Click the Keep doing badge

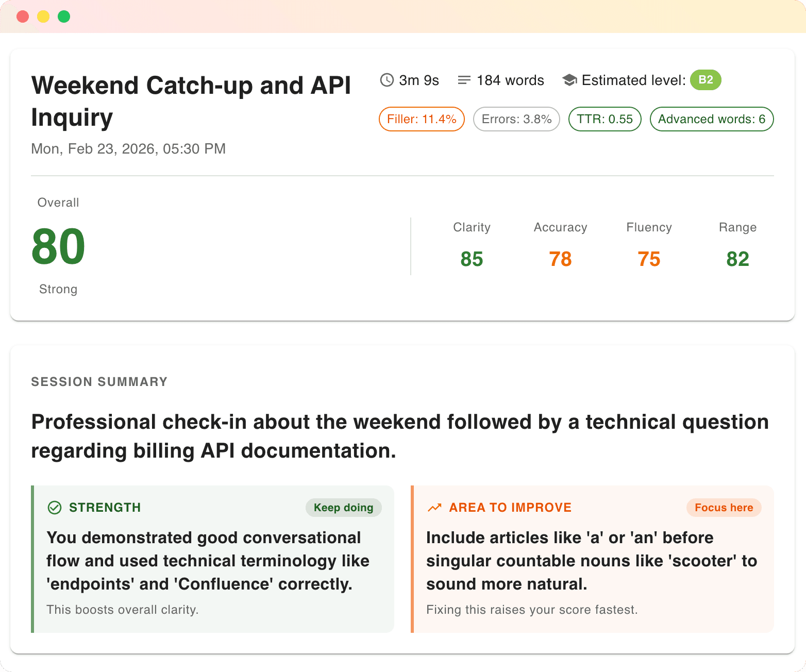344,508
